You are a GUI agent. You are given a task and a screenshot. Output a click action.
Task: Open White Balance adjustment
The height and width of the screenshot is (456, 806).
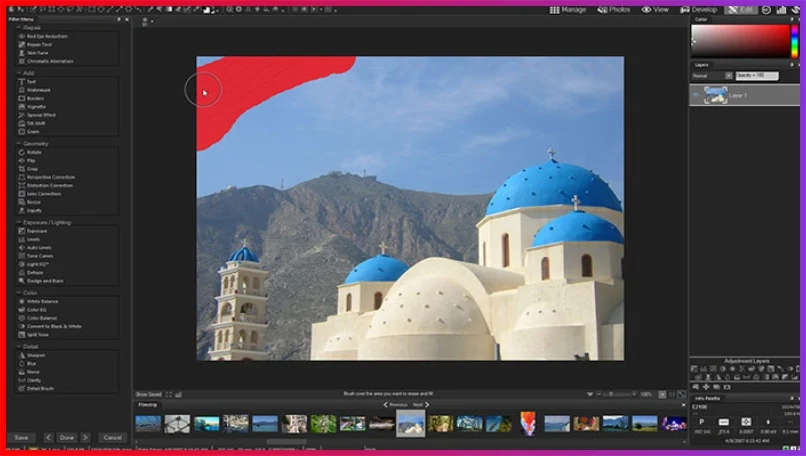pyautogui.click(x=39, y=301)
